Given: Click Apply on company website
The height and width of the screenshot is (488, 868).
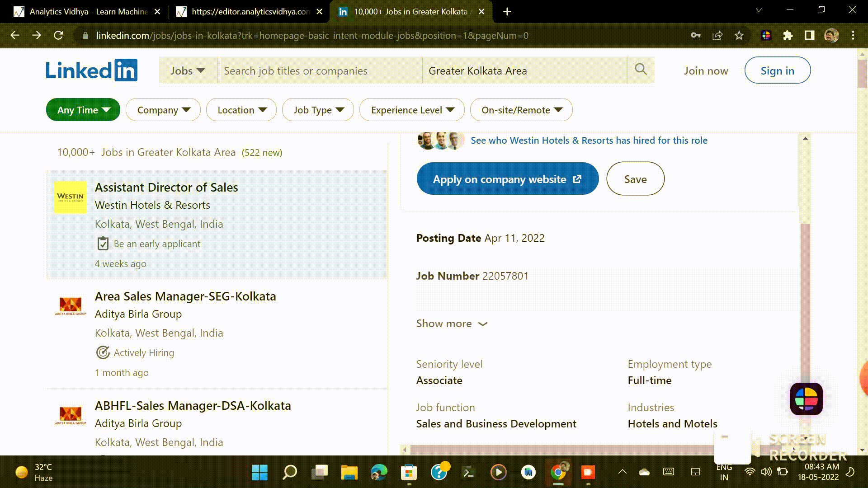Looking at the screenshot, I should [507, 179].
